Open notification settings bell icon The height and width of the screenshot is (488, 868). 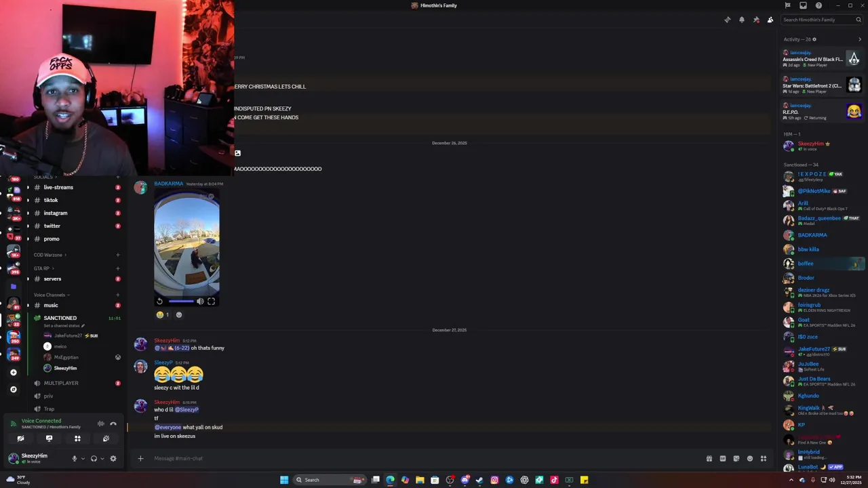tap(742, 20)
